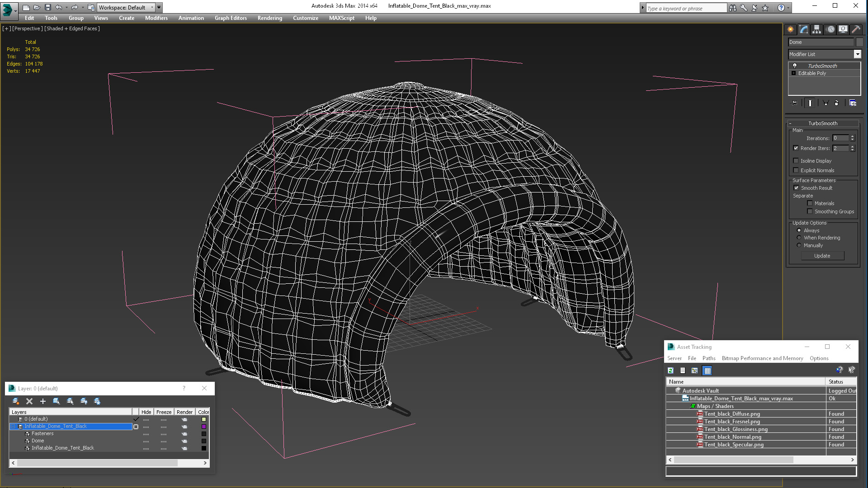Click the purple color swatch of Inflatable_Dome_Tent_Black layer
868x488 pixels.
coord(204,427)
